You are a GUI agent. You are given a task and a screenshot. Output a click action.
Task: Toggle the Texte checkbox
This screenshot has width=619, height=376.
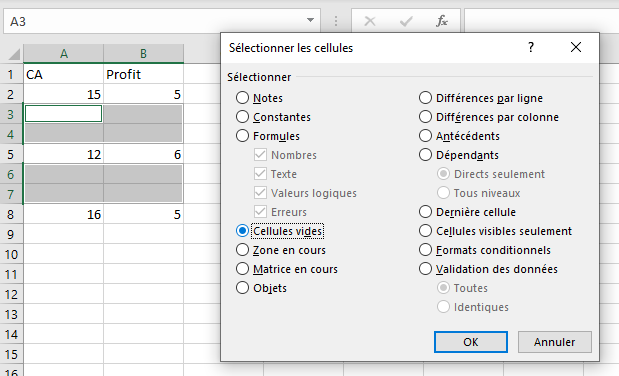tap(260, 173)
